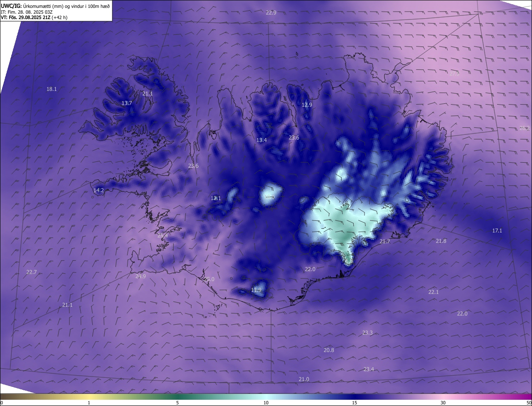This screenshot has height=406, width=532.
Task: Click the 18.1 value label
Action: (52, 89)
